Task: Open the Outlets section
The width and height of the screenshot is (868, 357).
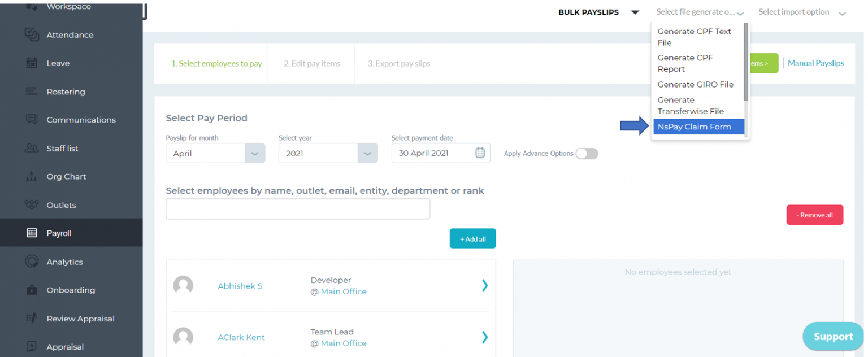Action: [x=61, y=205]
